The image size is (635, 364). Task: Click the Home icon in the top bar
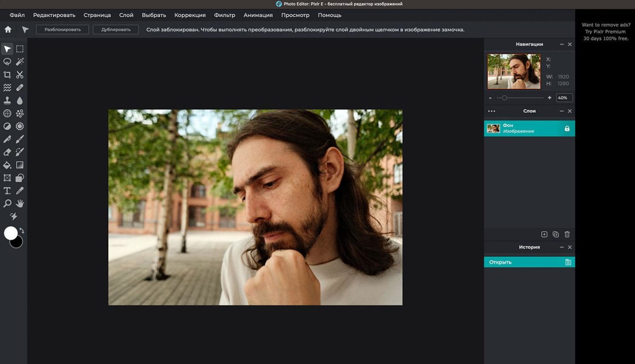coord(8,29)
